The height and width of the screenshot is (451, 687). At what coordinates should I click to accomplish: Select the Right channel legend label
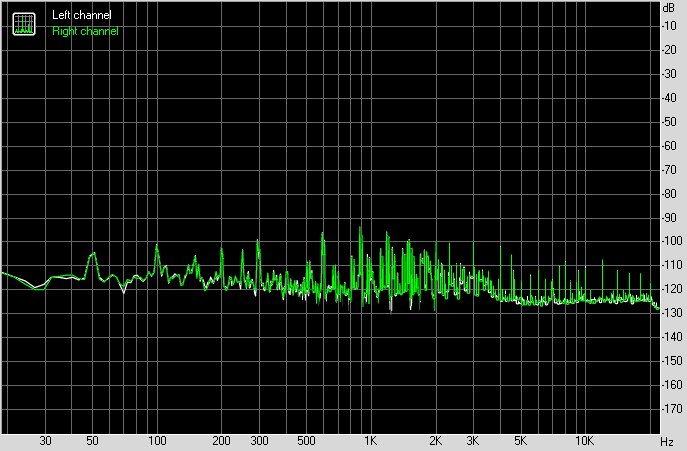coord(85,31)
